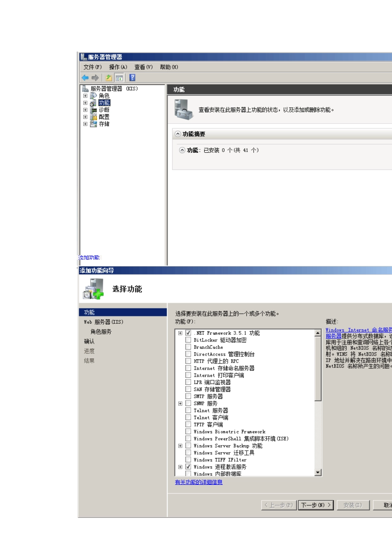
Task: Check Windows Server 迁移工具 checkbox
Action: (x=188, y=453)
